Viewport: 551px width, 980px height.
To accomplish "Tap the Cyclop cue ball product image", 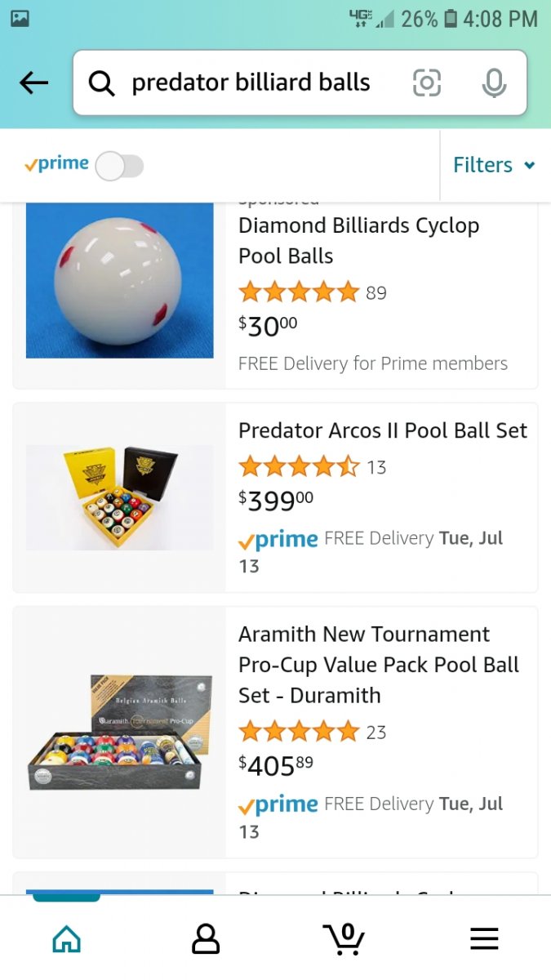I will (x=120, y=280).
